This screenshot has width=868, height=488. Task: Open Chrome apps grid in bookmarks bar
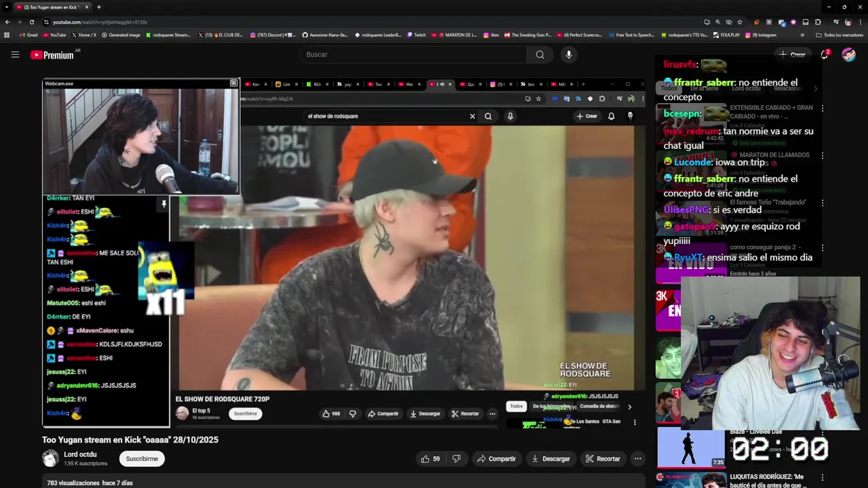pos(7,35)
